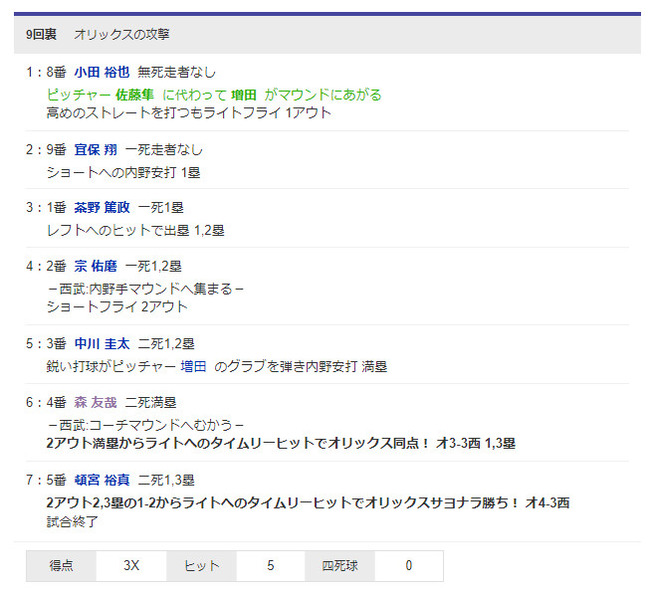This screenshot has width=650, height=593.
Task: Select the 9回裏 inning header label
Action: pyautogui.click(x=41, y=34)
